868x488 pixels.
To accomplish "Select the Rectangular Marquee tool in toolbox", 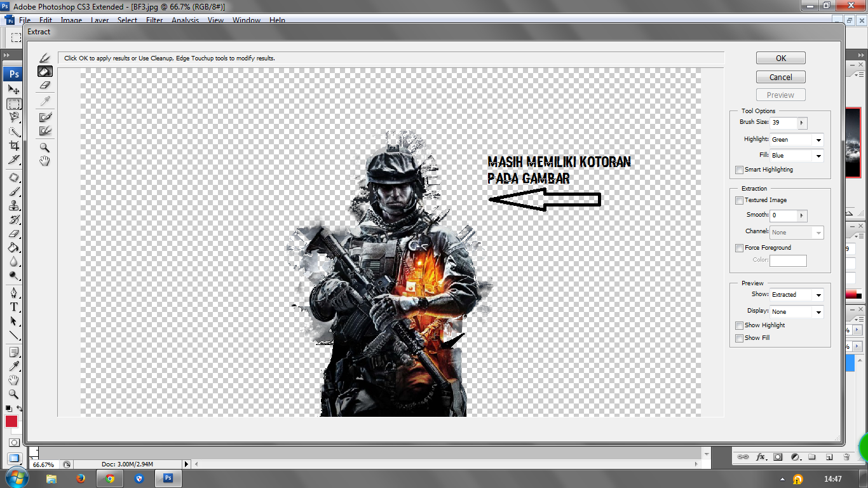I will coord(13,104).
